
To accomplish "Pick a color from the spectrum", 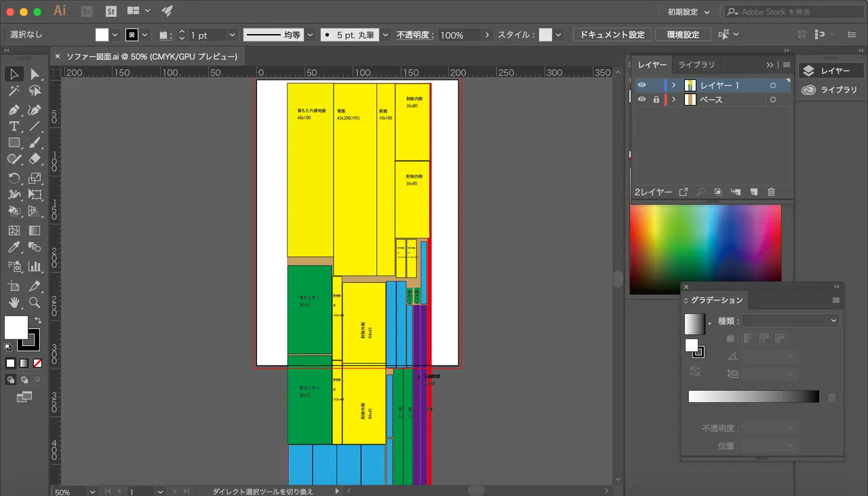I will (x=705, y=249).
